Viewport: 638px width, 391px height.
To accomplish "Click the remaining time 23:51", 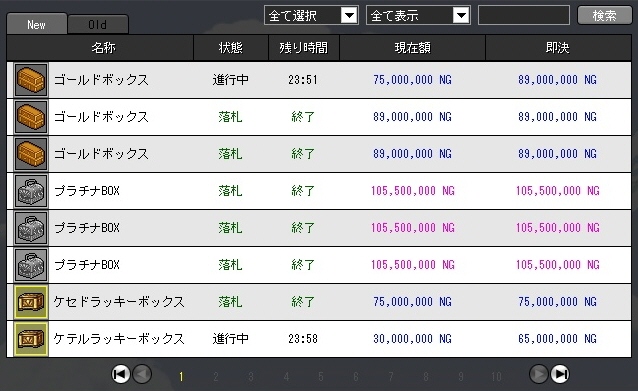I will 303,80.
